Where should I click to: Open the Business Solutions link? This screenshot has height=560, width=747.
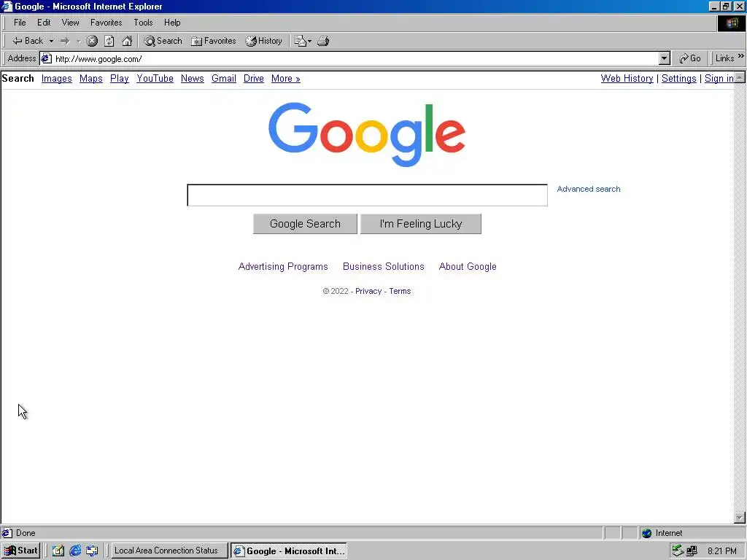coord(384,267)
